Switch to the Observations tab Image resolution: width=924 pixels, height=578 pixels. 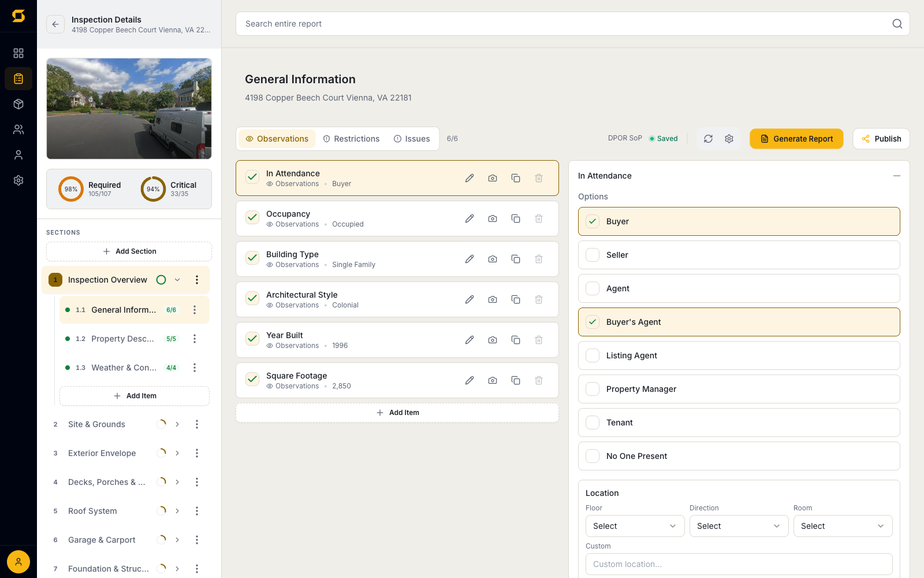pos(277,139)
